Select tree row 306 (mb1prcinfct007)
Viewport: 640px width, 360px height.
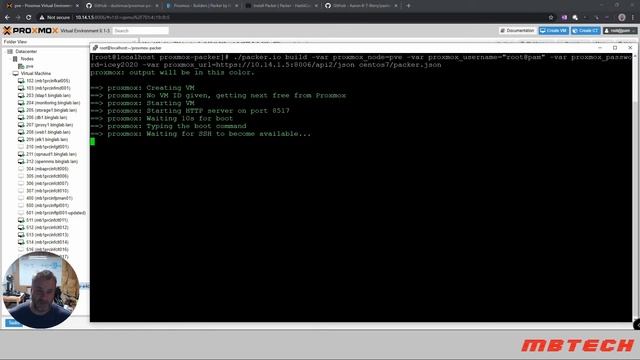click(x=44, y=184)
